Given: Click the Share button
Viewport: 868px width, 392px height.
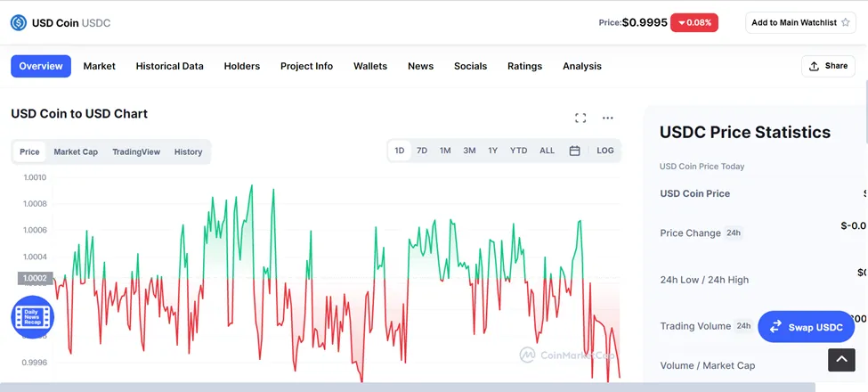Looking at the screenshot, I should 828,66.
